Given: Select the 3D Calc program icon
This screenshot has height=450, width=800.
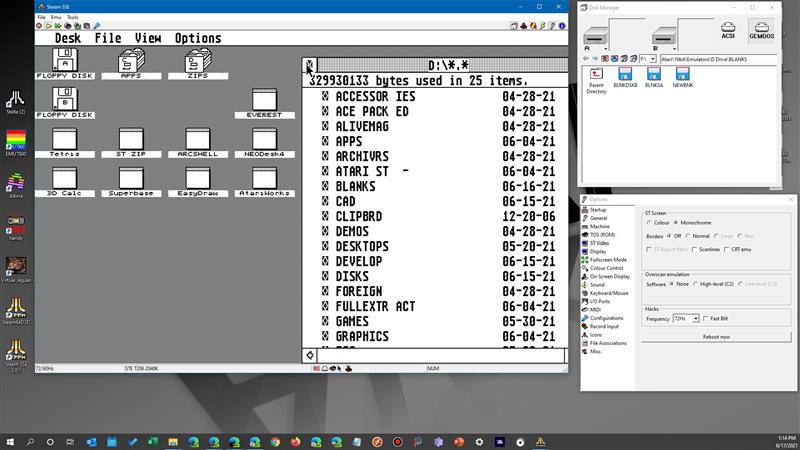Looking at the screenshot, I should click(x=65, y=182).
